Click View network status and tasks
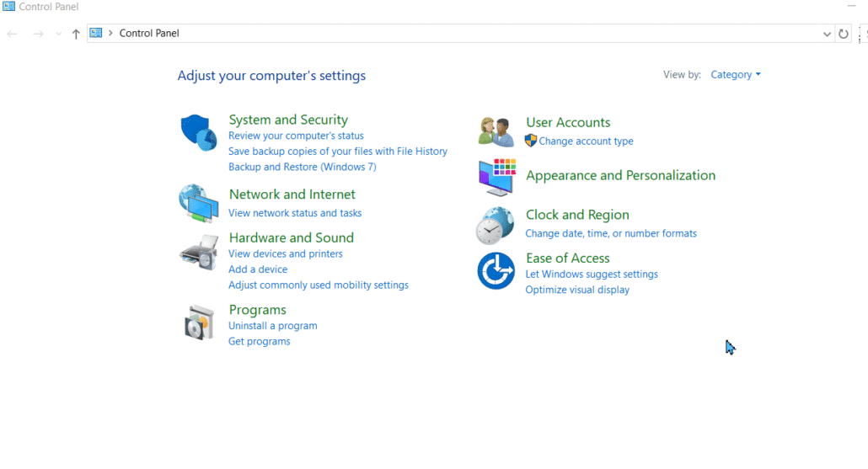This screenshot has width=868, height=469. point(295,213)
